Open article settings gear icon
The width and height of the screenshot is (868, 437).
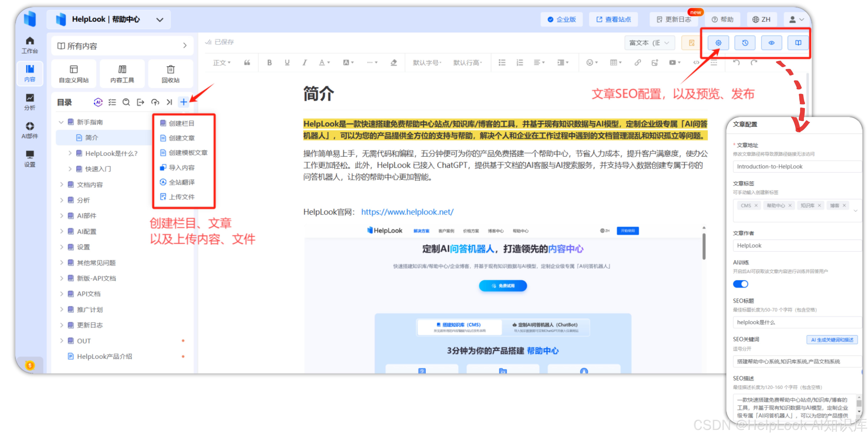pos(718,43)
